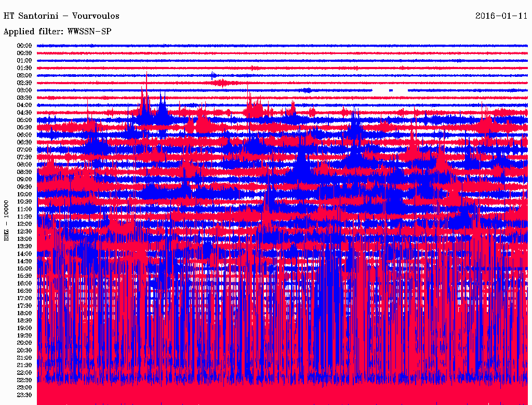This screenshot has width=532, height=405.
Task: Click the '12:00' time label
Action: click(24, 224)
